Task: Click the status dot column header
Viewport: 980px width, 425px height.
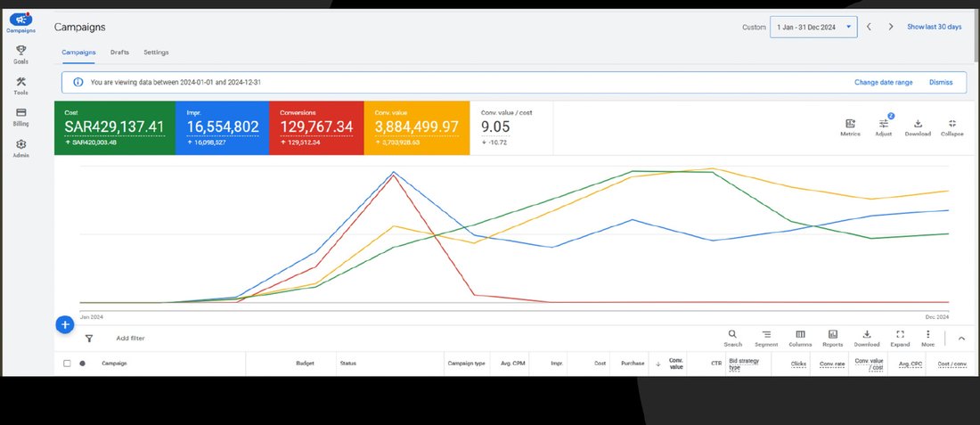Action: [83, 364]
